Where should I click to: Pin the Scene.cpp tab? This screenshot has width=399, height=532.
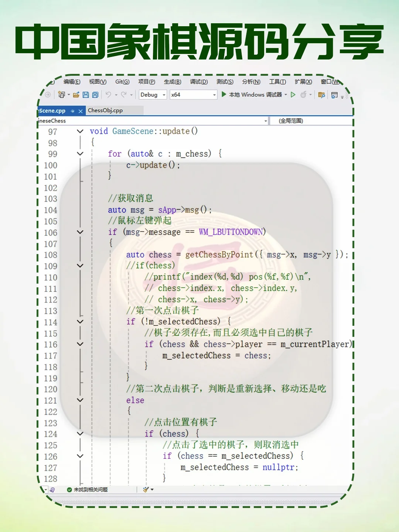pyautogui.click(x=72, y=111)
